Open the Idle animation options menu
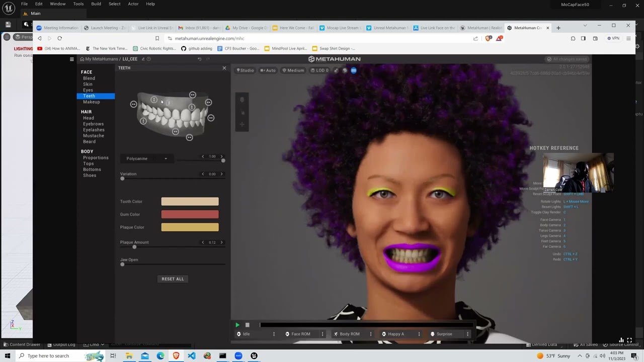 [x=274, y=334]
